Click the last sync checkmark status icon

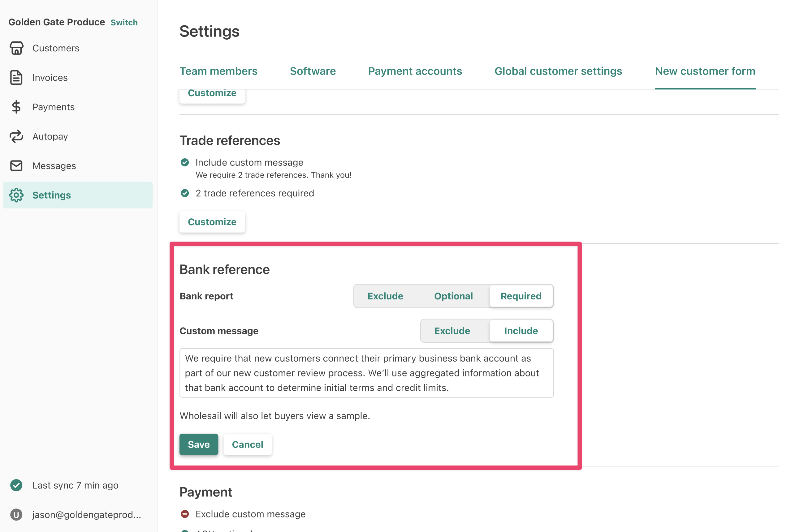pos(16,485)
